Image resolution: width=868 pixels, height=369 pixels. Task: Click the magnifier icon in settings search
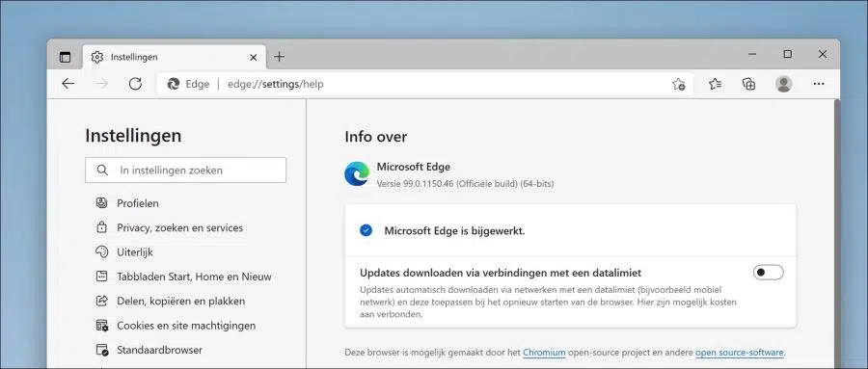click(102, 170)
